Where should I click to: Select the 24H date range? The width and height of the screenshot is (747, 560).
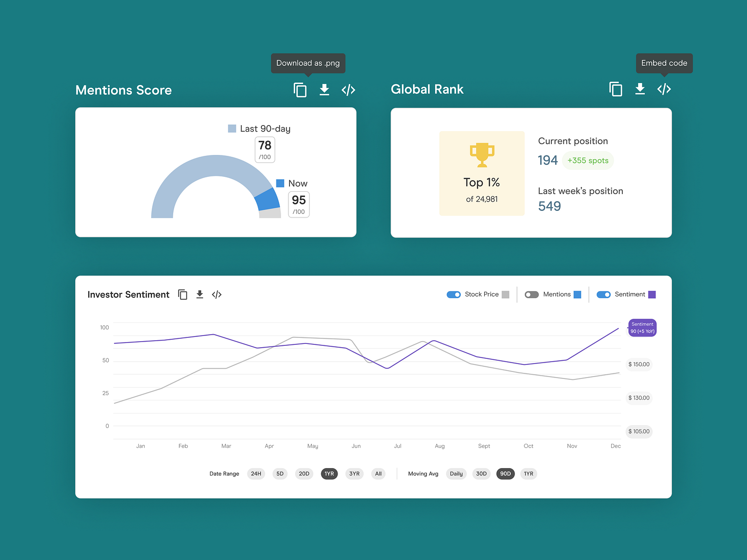tap(256, 474)
